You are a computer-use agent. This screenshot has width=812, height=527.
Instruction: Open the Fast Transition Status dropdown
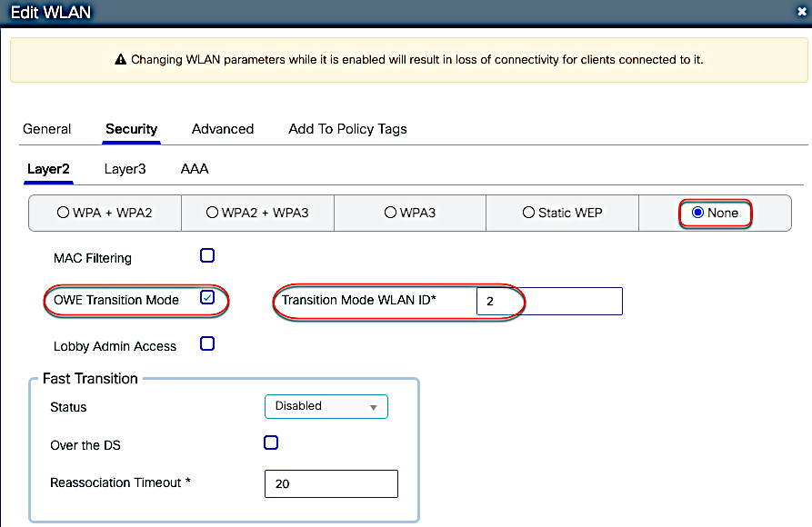coord(326,406)
